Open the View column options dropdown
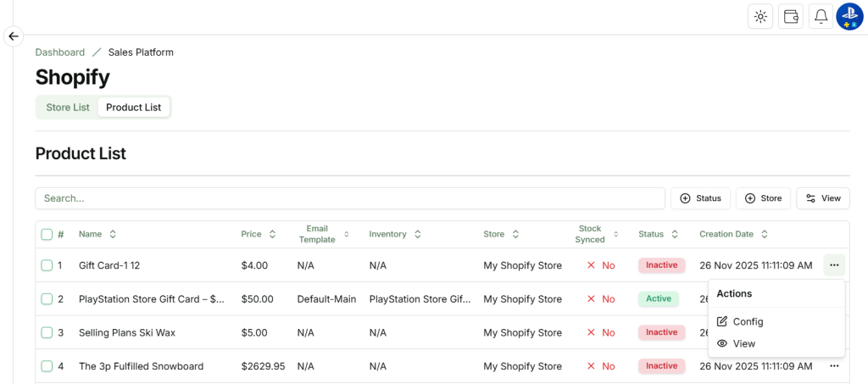Viewport: 868px width, 384px height. 822,198
